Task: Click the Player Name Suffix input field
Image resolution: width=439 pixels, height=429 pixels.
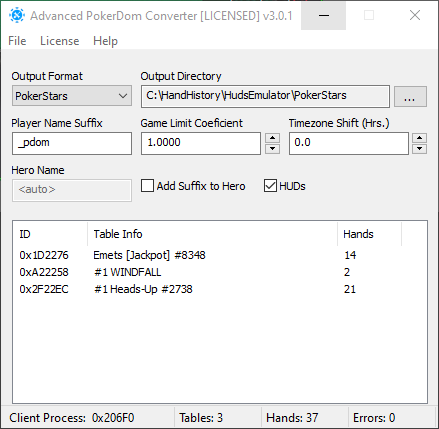Action: click(72, 143)
